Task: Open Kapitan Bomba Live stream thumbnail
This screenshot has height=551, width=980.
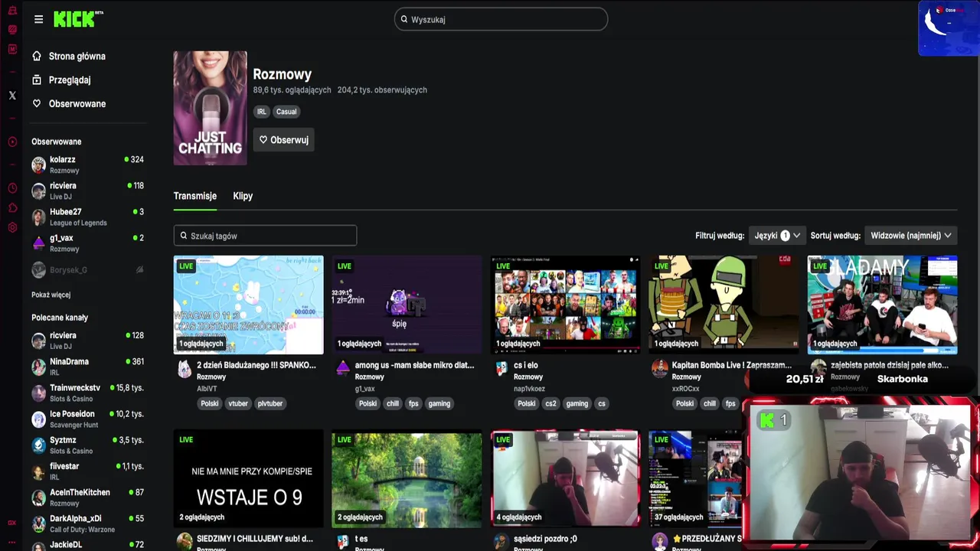Action: tap(724, 305)
